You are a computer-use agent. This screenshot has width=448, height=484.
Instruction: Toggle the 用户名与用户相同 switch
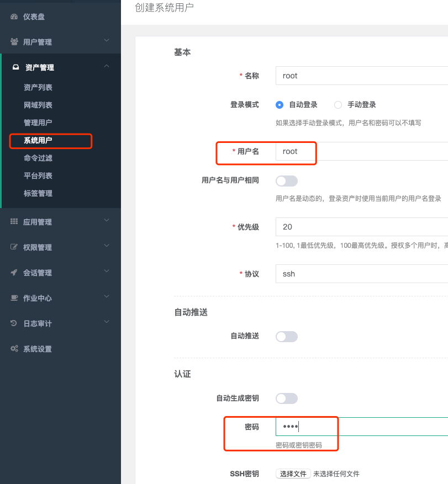[x=287, y=181]
